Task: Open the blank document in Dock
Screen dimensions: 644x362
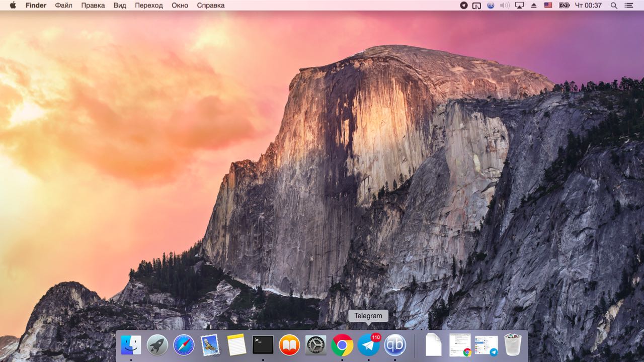Action: pos(433,345)
